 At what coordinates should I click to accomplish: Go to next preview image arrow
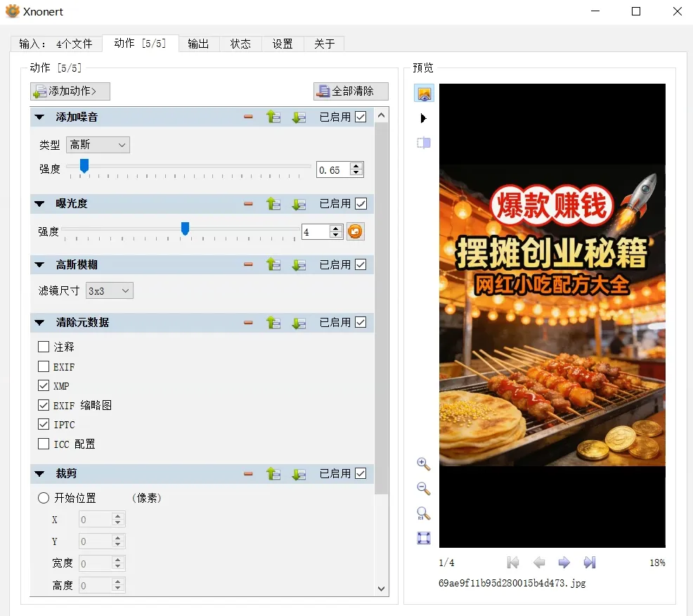564,563
